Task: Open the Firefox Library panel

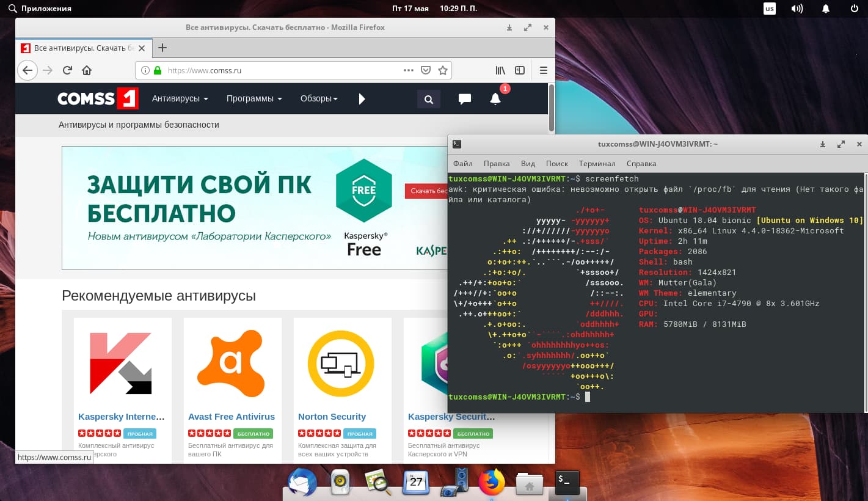Action: pyautogui.click(x=500, y=70)
